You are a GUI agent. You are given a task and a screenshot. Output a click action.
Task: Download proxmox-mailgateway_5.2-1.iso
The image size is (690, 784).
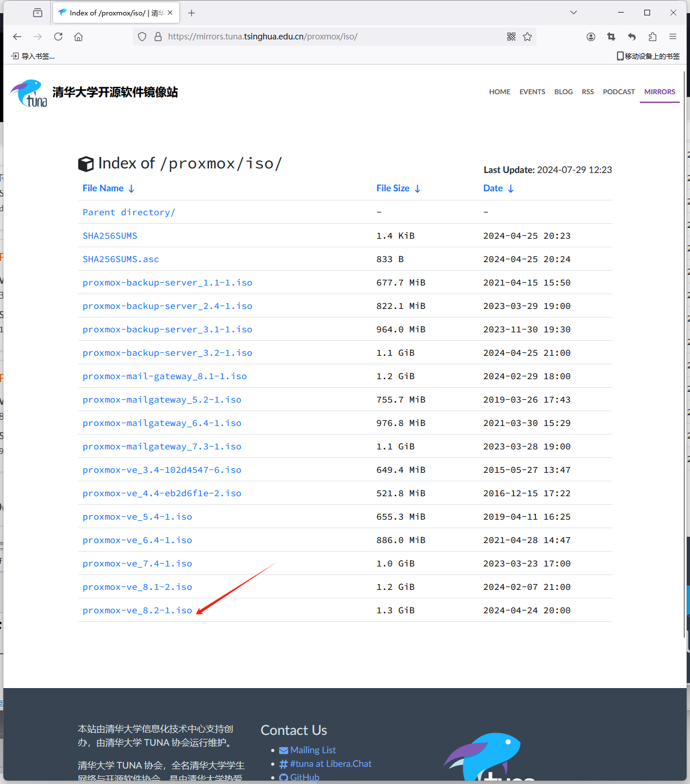[162, 400]
